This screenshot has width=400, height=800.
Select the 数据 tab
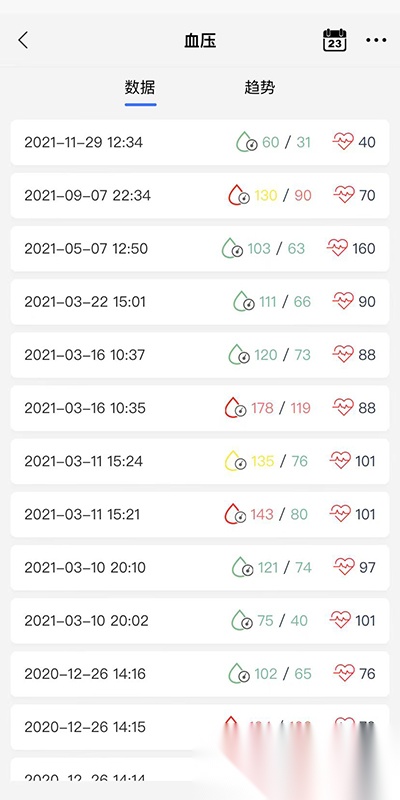pyautogui.click(x=140, y=87)
